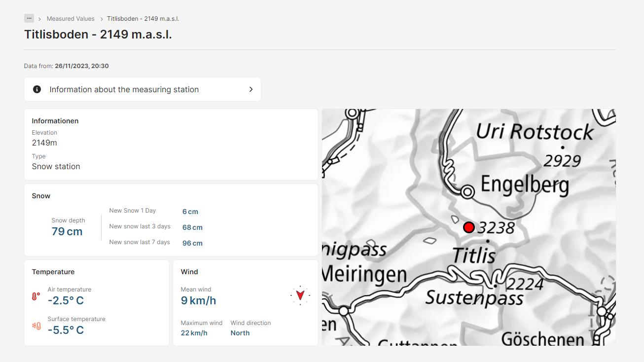644x362 pixels.
Task: Click the Wind direction 'North' value
Action: 240,333
